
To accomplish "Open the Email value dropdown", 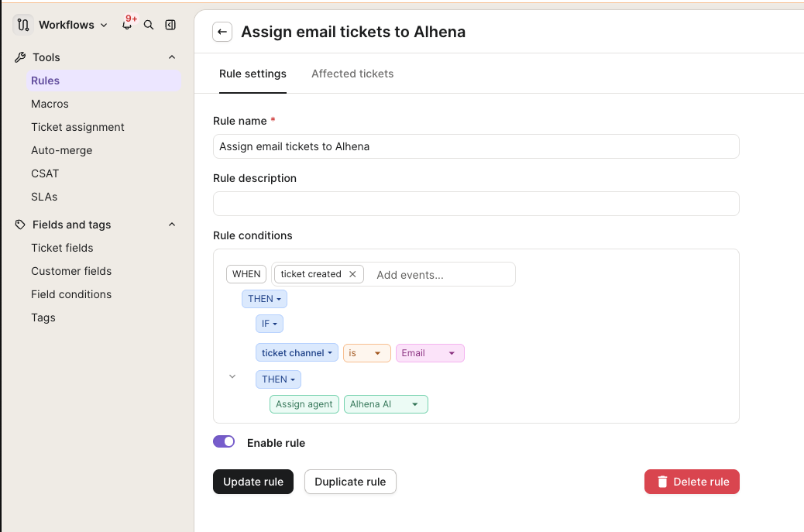I will [430, 353].
